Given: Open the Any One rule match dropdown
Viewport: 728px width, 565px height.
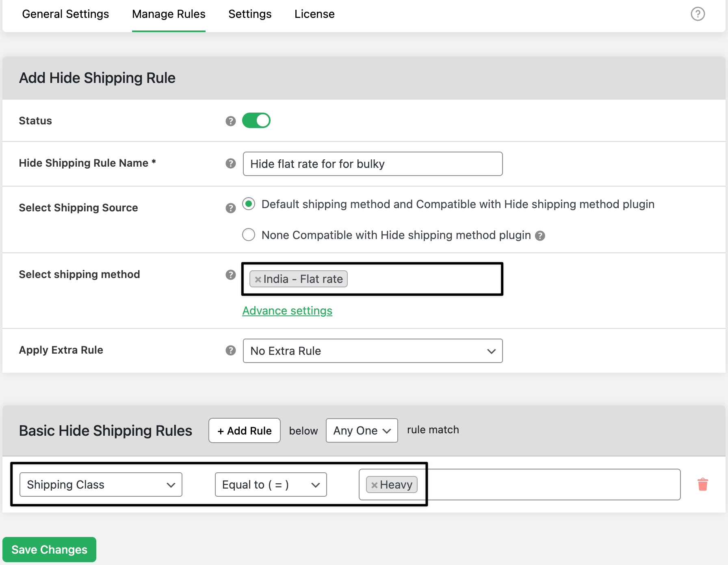Looking at the screenshot, I should click(x=362, y=430).
